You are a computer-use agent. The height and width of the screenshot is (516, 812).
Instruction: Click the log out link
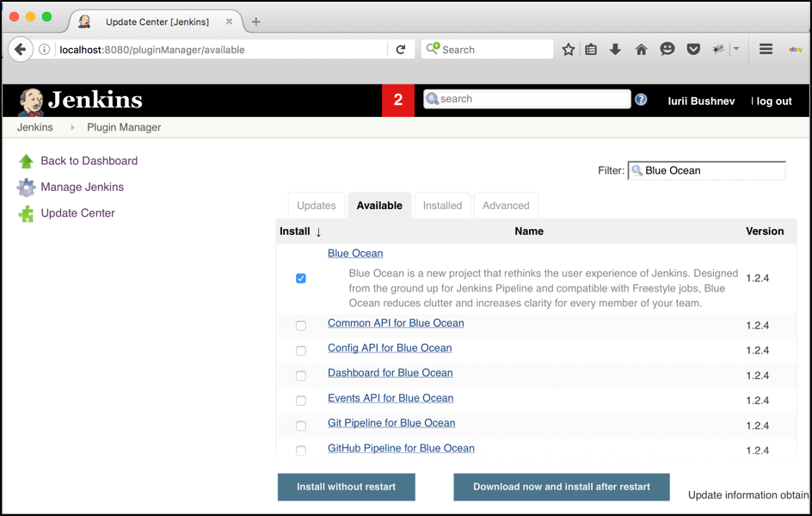point(773,101)
